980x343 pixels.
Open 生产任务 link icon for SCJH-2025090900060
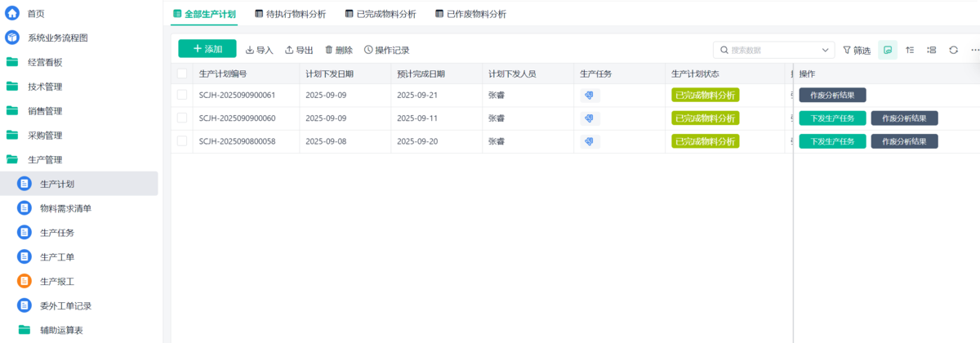click(590, 118)
